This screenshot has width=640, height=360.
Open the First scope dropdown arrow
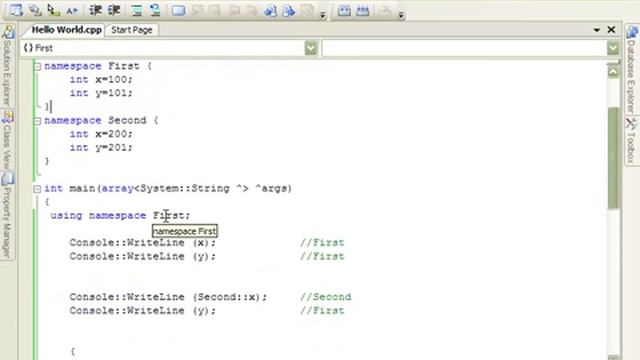tap(311, 48)
